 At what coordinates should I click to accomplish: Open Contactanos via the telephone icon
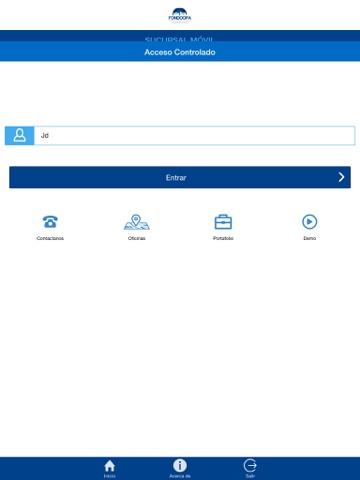(50, 222)
